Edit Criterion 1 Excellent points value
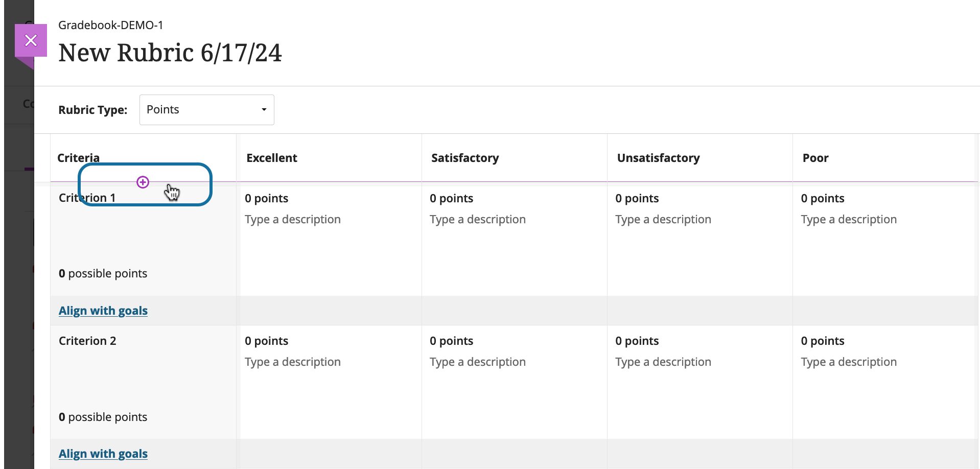 pos(266,198)
